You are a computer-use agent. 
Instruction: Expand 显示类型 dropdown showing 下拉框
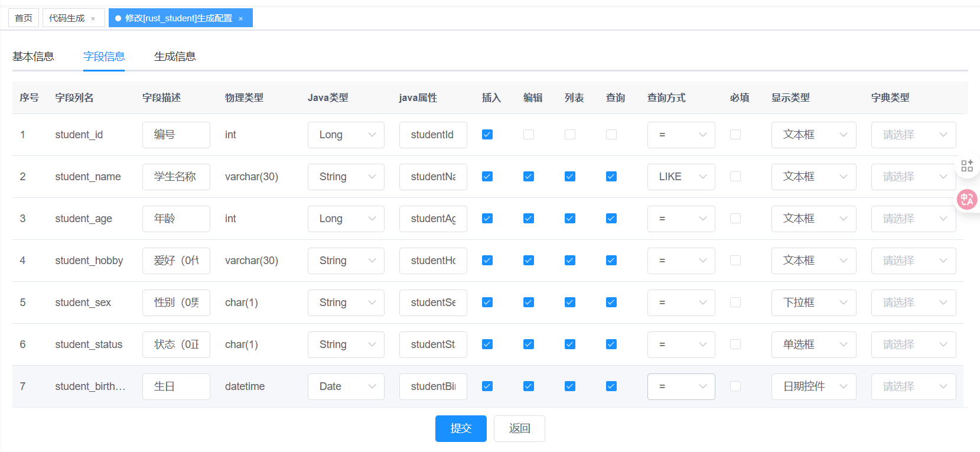click(813, 303)
